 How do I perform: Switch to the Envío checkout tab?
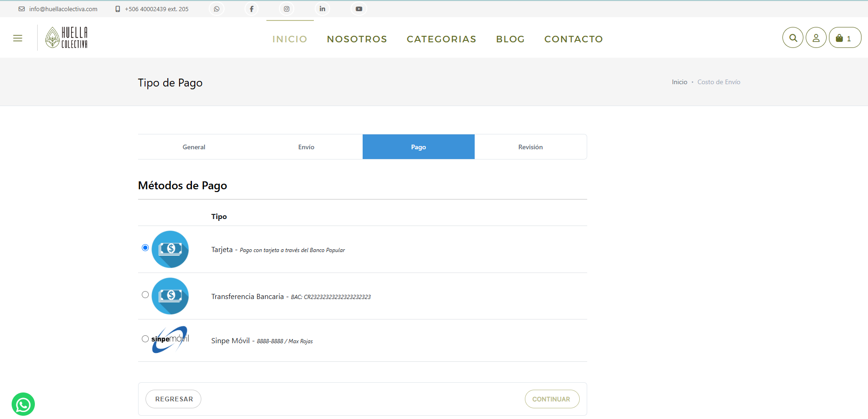tap(306, 147)
